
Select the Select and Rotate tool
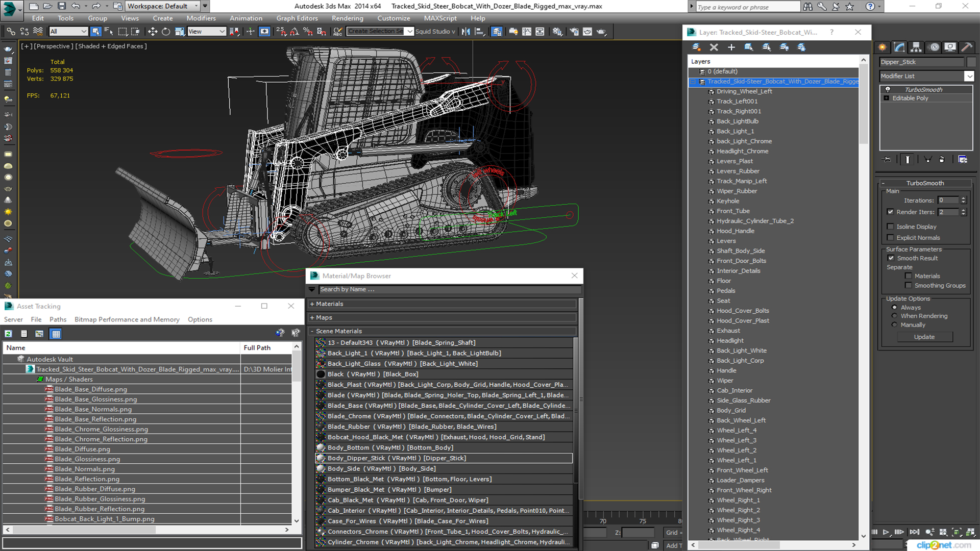coord(166,32)
